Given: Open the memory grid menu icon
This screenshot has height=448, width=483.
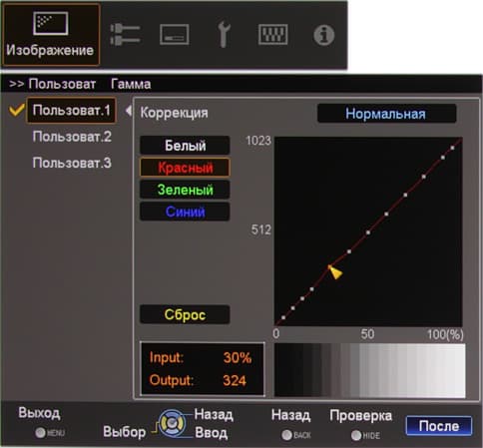Looking at the screenshot, I should point(273,34).
